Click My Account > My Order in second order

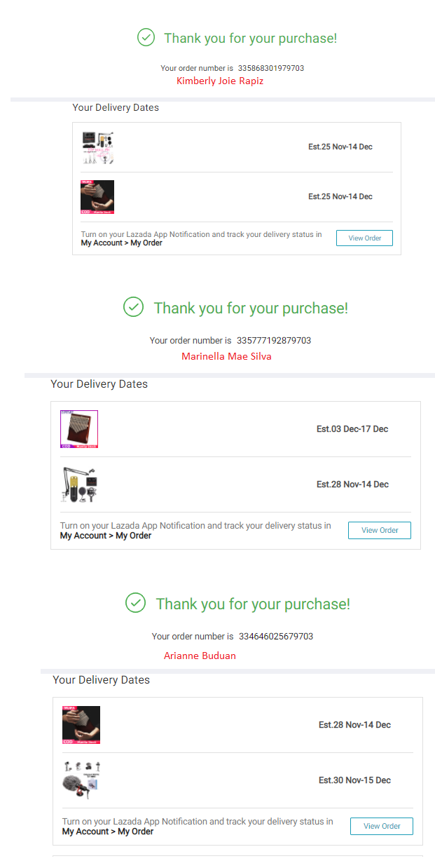106,536
